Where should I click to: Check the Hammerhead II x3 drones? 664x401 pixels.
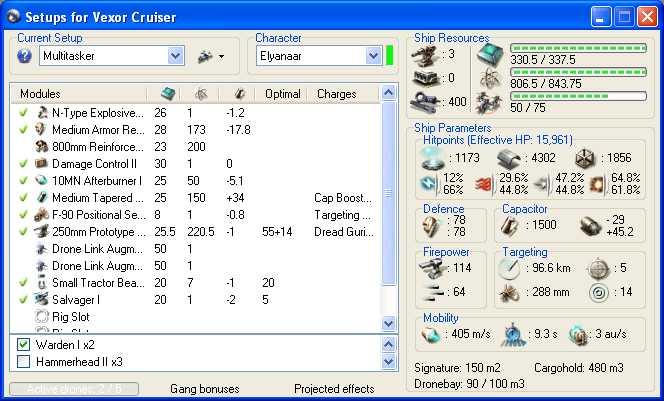point(23,362)
